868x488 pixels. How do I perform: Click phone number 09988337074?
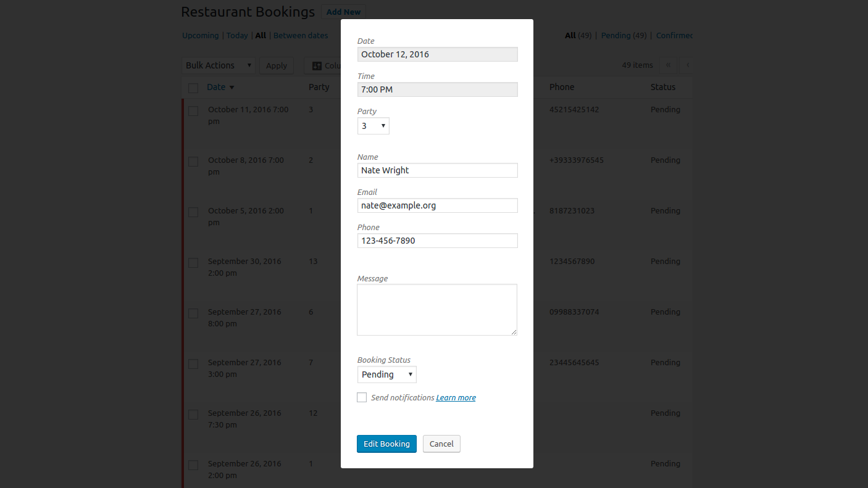click(x=574, y=312)
